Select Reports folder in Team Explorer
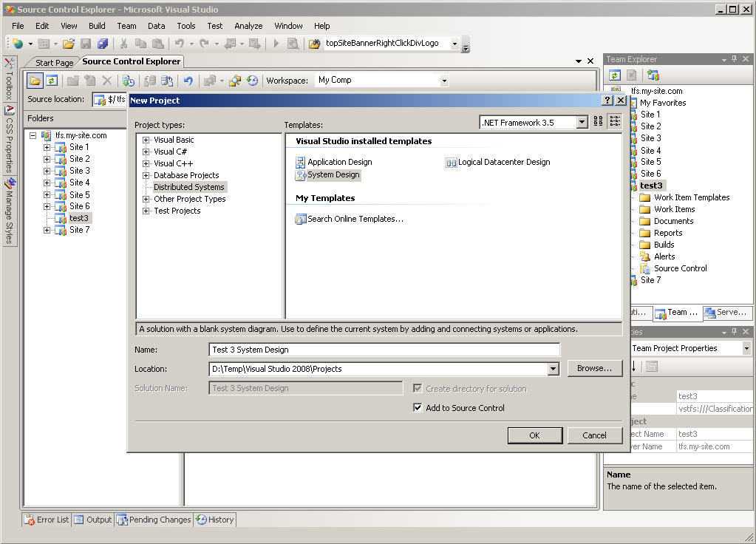 click(x=668, y=233)
